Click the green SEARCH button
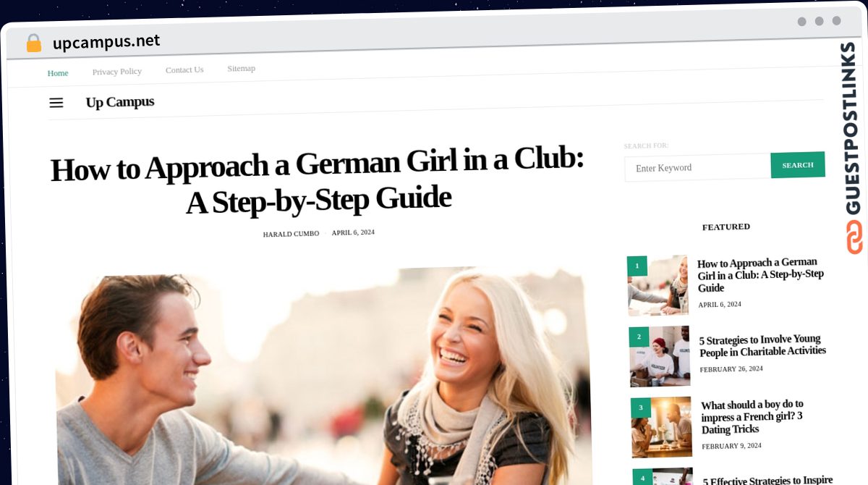The width and height of the screenshot is (868, 485). pos(798,165)
